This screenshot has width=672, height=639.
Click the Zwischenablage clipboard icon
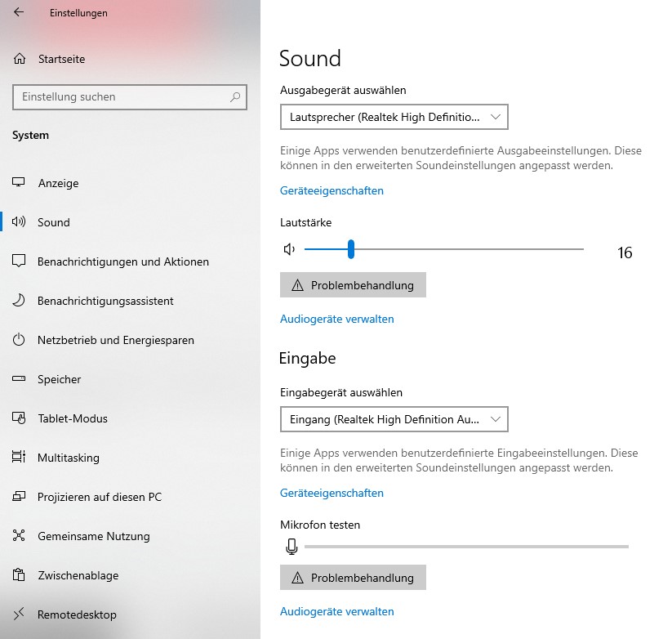19,574
